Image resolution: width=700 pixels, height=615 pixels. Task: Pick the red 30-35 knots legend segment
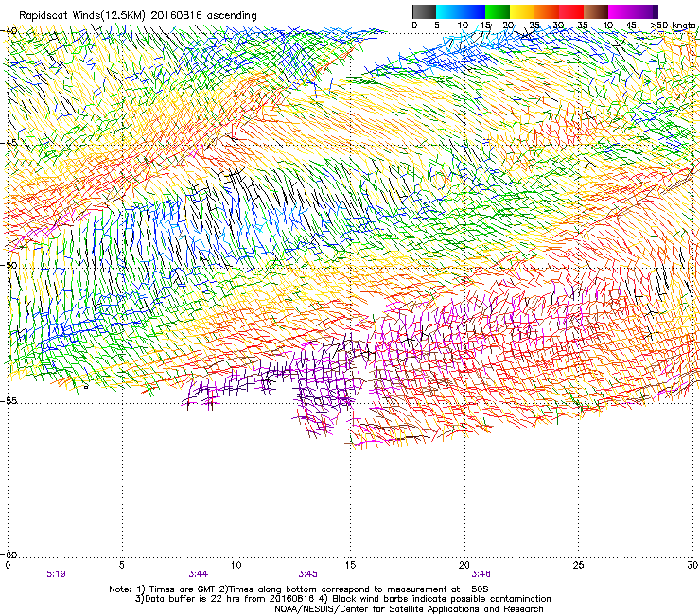tap(571, 11)
